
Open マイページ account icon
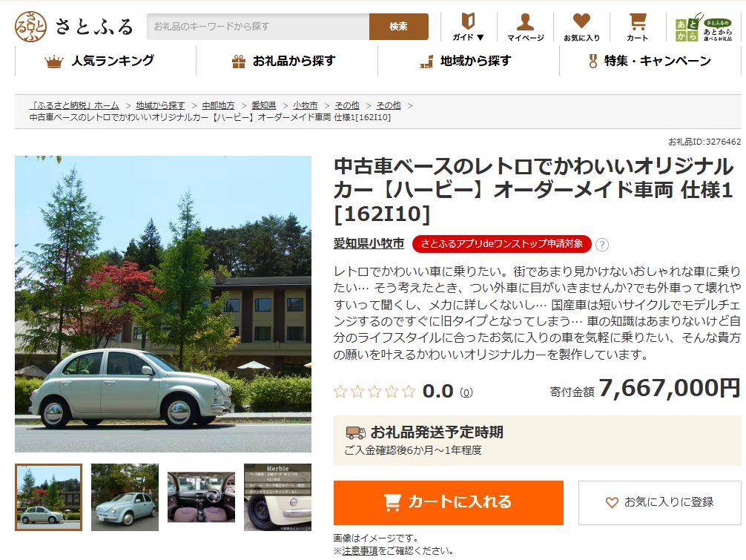(x=525, y=27)
